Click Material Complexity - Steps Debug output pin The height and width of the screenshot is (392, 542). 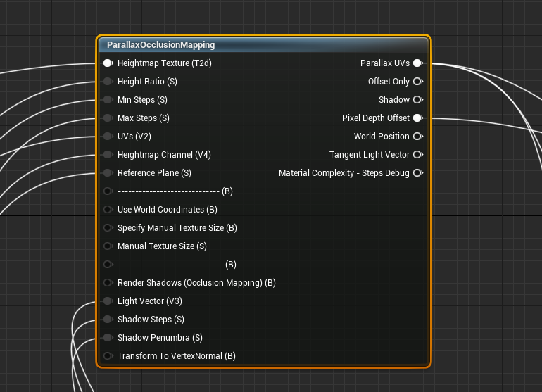(x=417, y=173)
